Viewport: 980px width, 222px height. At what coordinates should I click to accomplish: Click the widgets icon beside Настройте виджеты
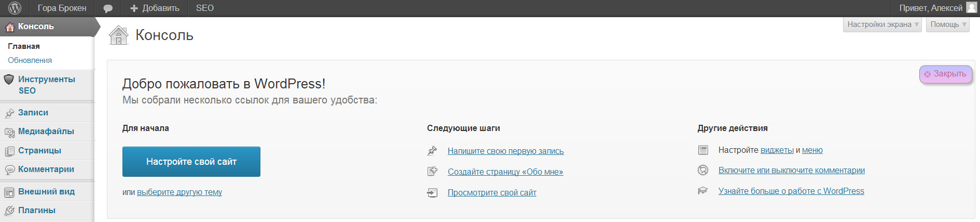703,150
